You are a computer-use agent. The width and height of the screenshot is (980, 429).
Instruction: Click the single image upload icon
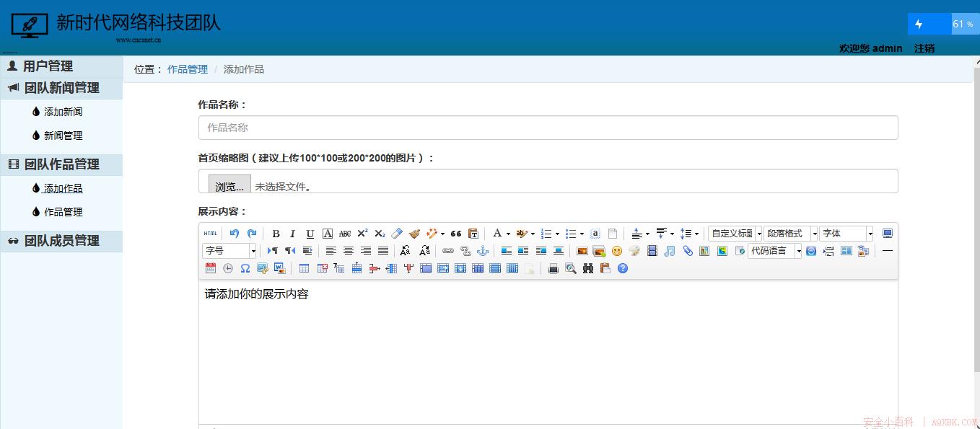[x=582, y=251]
